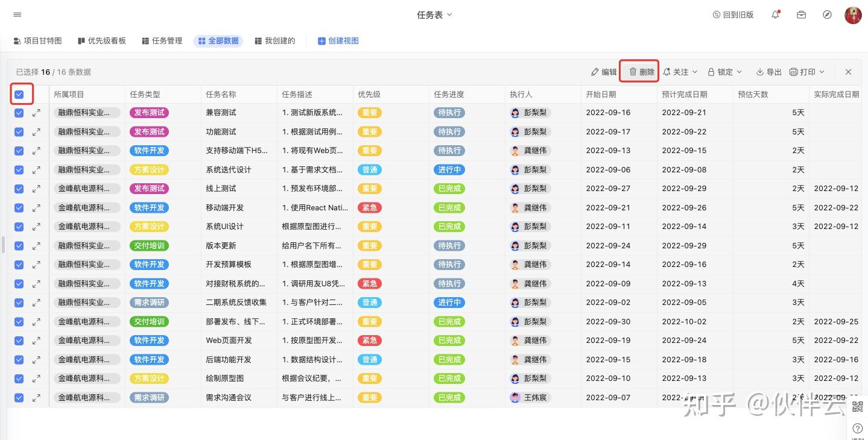
Task: Expand record row 二期系统反馈收集 with arrow icon
Action: pos(36,303)
